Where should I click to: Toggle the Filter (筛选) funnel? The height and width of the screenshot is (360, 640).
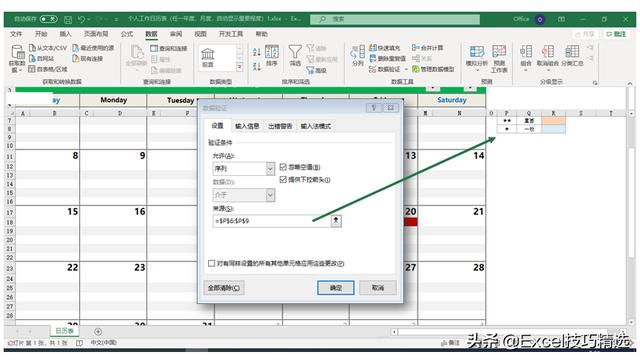(x=295, y=56)
